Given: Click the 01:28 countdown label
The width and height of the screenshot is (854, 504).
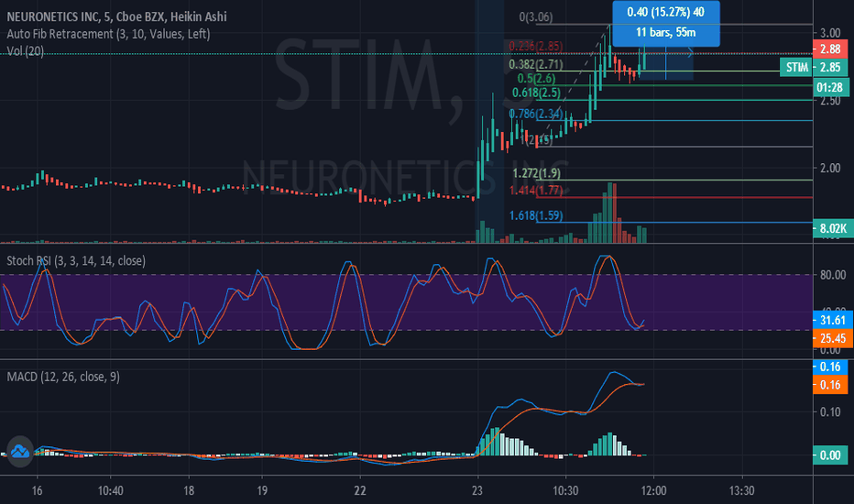Looking at the screenshot, I should tap(830, 87).
